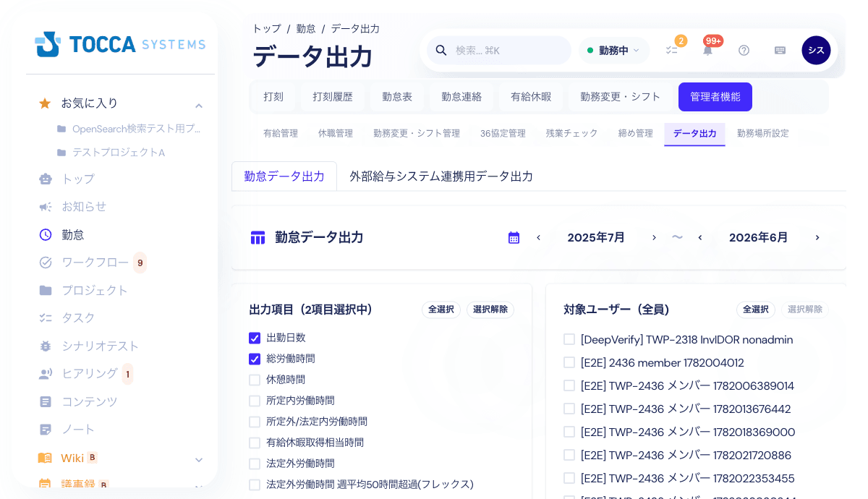Open the 36協定管理 sub-tab
This screenshot has width=868, height=499.
coord(503,134)
